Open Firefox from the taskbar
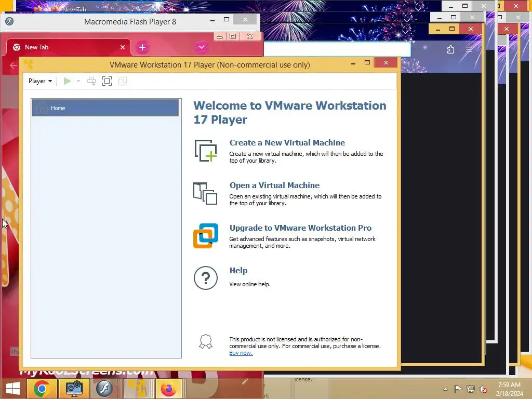 pos(169,389)
